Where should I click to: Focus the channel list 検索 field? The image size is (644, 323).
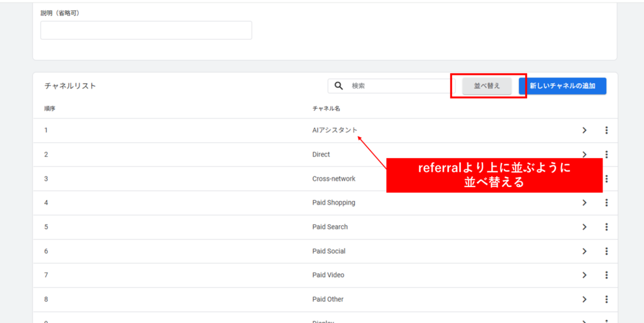[396, 86]
